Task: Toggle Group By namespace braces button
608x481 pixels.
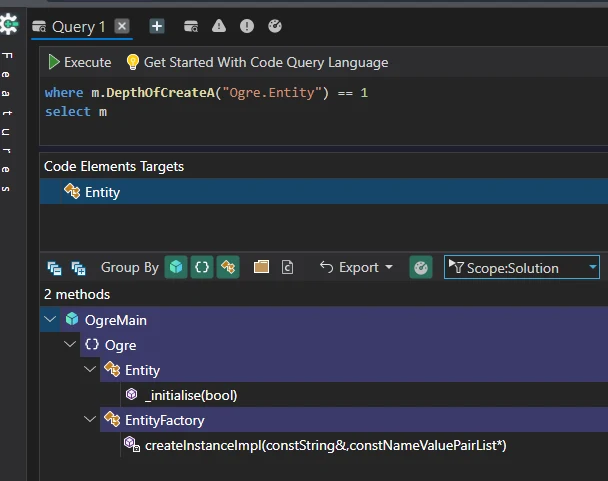Action: coord(202,267)
